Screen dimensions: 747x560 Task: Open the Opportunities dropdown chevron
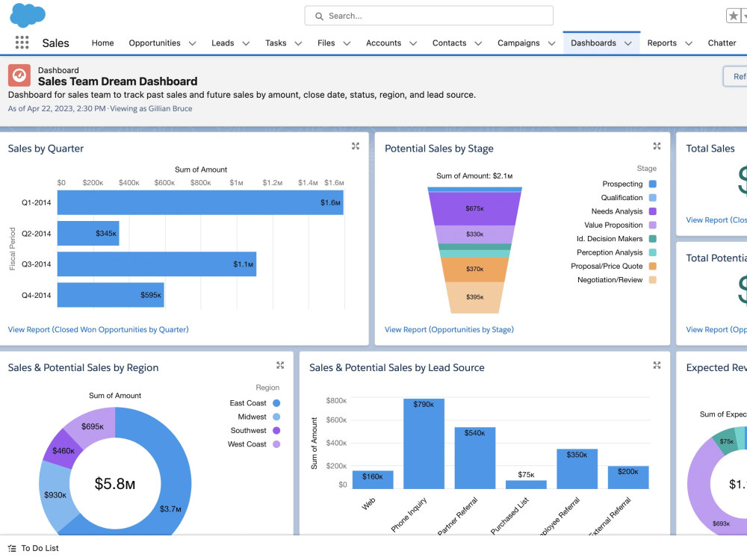tap(193, 43)
